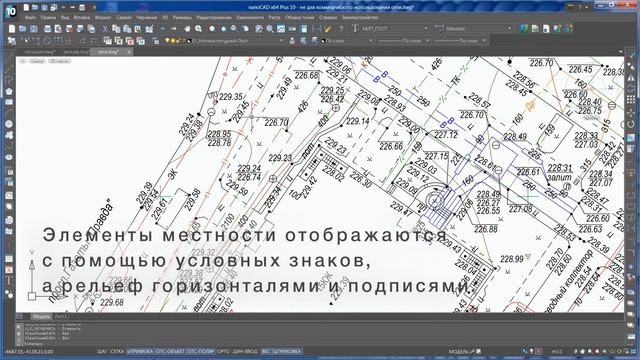Toggle ДИН-ВВОД dynamic input

[x=245, y=351]
